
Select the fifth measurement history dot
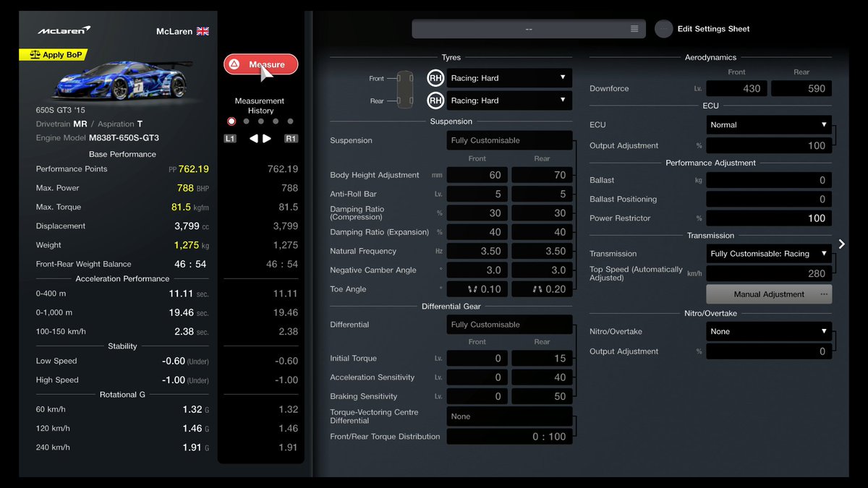tap(291, 121)
